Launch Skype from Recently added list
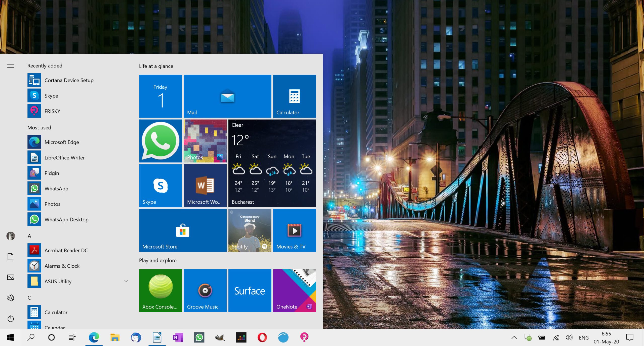Screen dimensions: 644x346 (78, 96)
